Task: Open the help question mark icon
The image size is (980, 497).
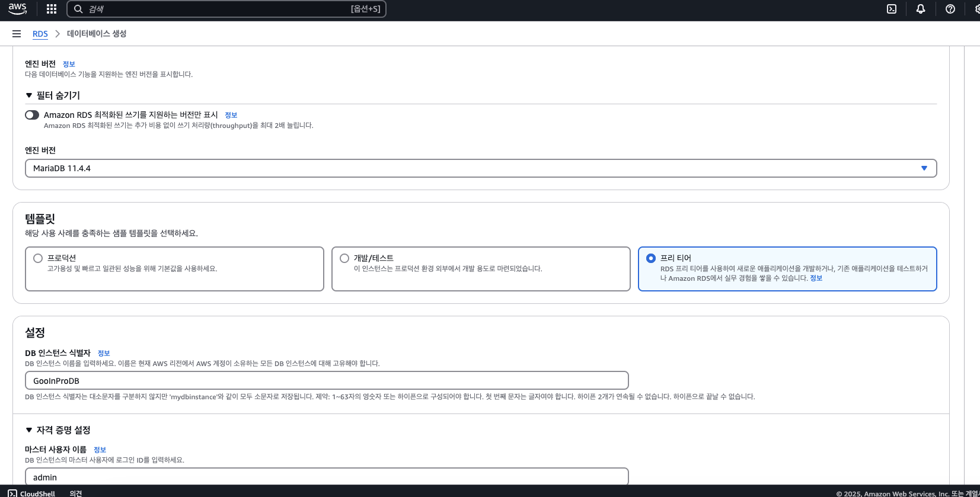Action: pyautogui.click(x=950, y=9)
